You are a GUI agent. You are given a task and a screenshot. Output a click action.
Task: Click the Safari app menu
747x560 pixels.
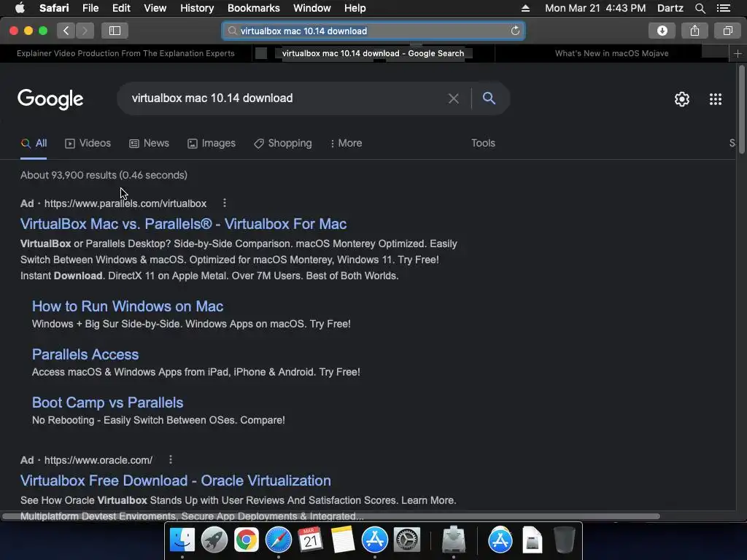click(54, 8)
